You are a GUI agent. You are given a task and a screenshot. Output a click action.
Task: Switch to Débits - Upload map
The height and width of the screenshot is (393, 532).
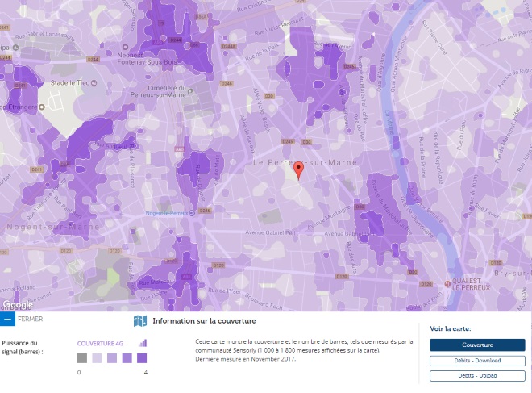tap(477, 376)
